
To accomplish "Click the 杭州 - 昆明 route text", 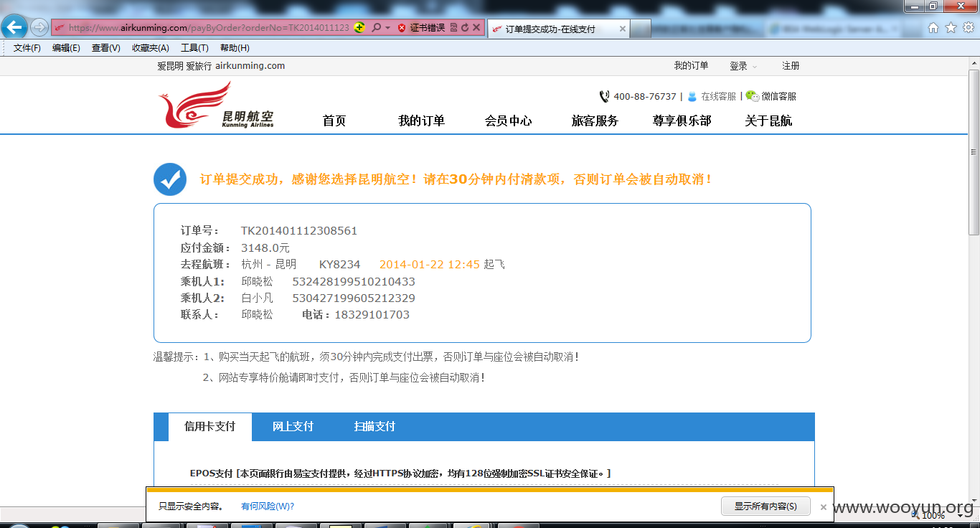I will (x=269, y=265).
